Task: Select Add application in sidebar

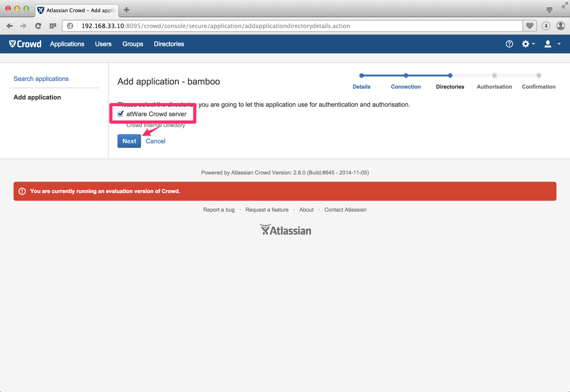Action: pos(37,97)
